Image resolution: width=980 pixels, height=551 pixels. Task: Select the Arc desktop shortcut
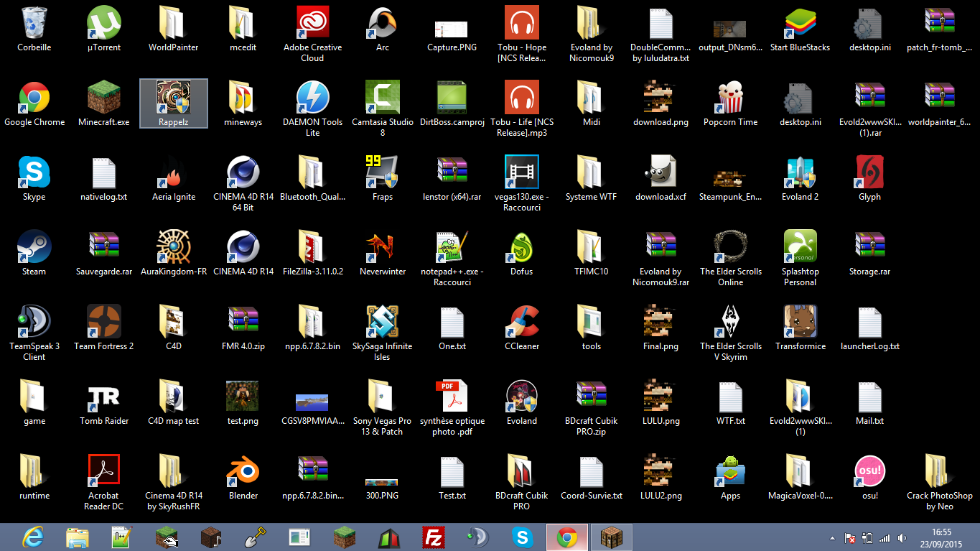[383, 29]
